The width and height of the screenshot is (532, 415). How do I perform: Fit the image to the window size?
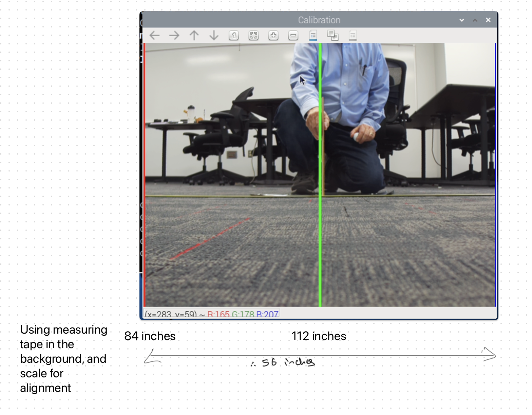(x=253, y=35)
